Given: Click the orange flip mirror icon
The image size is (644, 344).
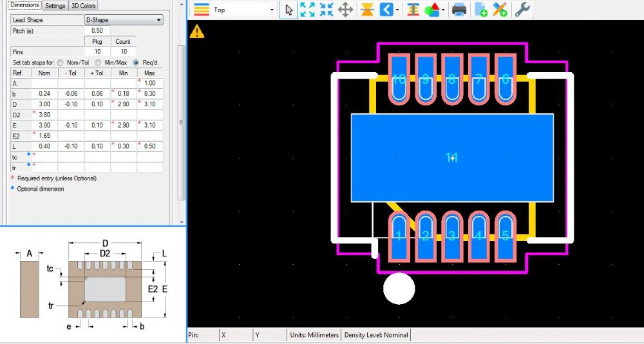Looking at the screenshot, I should pyautogui.click(x=366, y=10).
